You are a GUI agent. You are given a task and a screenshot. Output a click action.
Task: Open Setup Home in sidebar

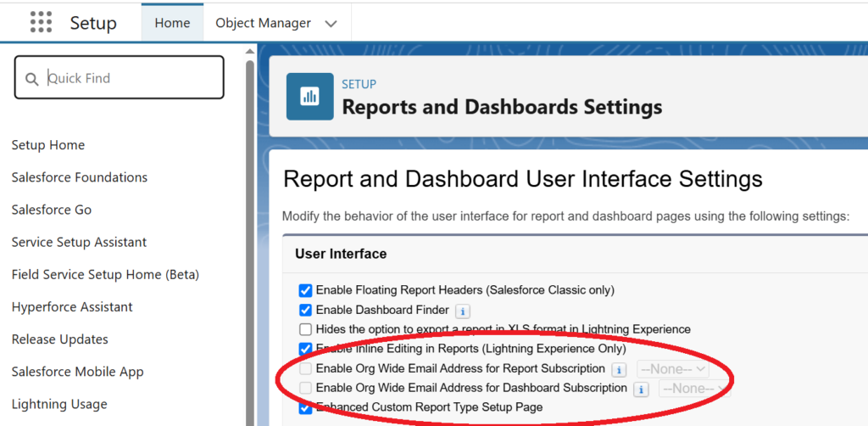tap(48, 145)
